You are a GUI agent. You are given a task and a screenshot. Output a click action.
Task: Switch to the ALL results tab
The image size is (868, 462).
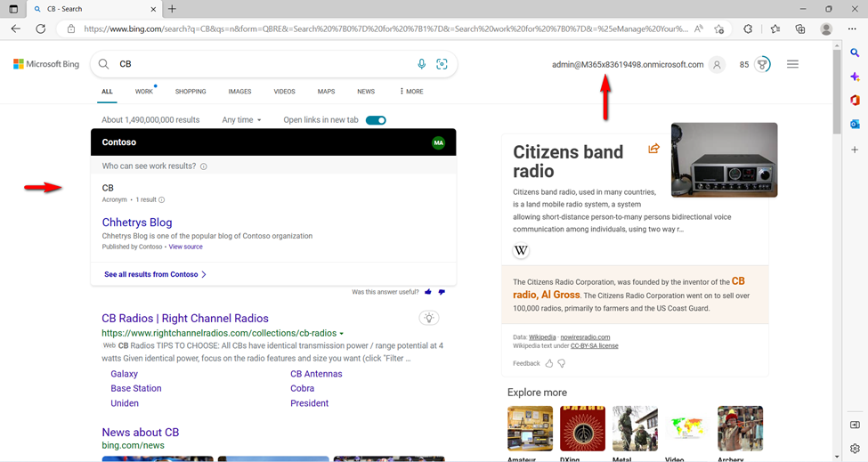[107, 92]
